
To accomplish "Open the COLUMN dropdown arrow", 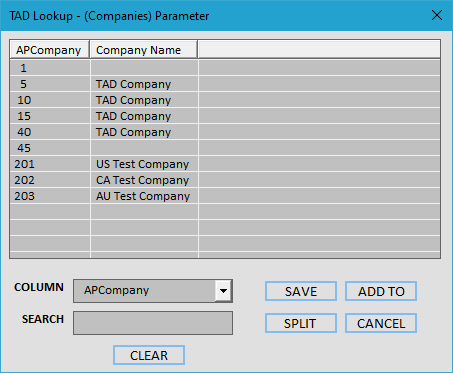I will (x=223, y=291).
